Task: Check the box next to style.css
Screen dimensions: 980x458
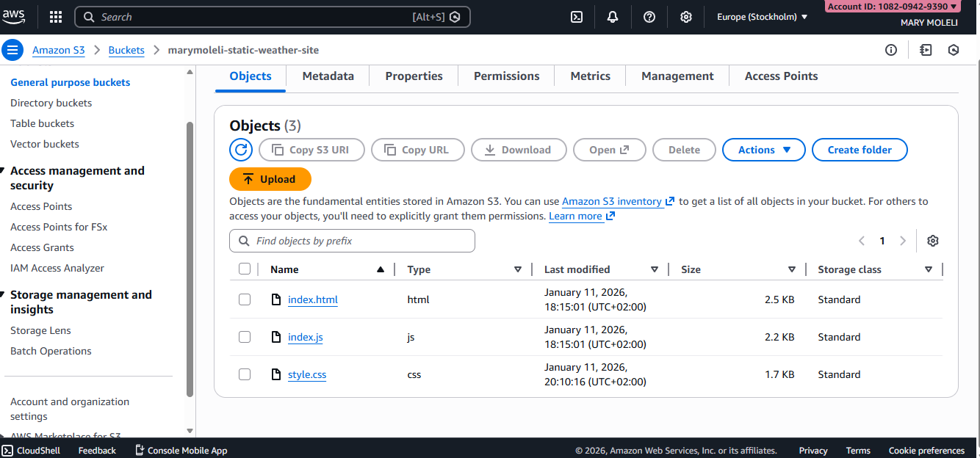Action: click(245, 374)
